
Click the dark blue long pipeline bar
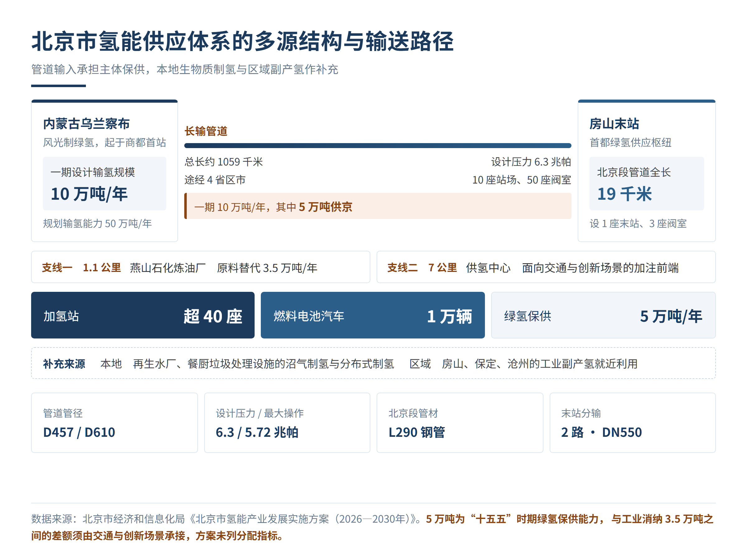click(378, 146)
